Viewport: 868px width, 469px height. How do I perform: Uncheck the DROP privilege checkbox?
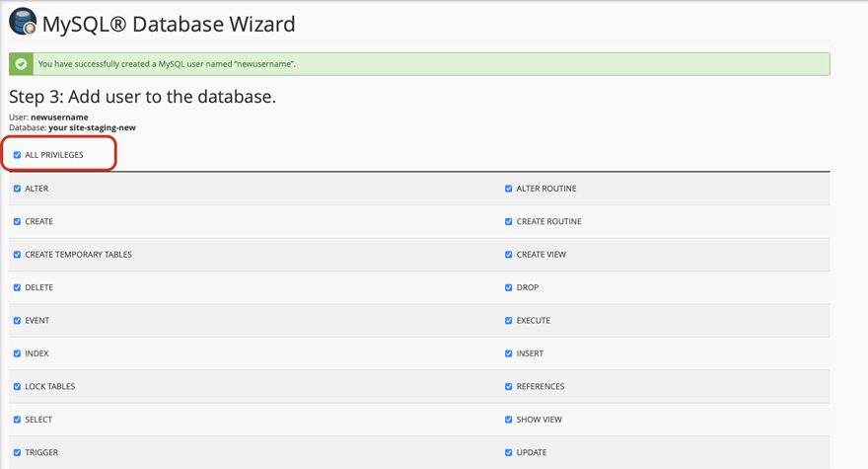click(x=508, y=287)
